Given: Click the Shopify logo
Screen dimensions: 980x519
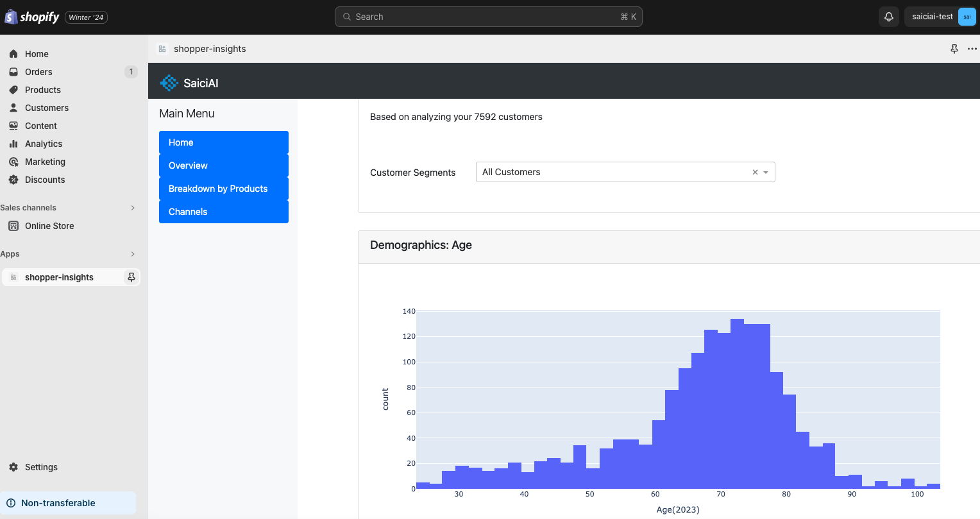Looking at the screenshot, I should pos(32,17).
